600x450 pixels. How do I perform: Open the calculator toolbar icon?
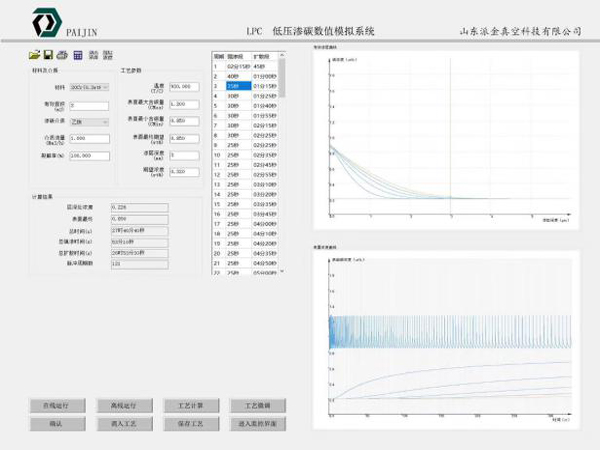tap(77, 55)
